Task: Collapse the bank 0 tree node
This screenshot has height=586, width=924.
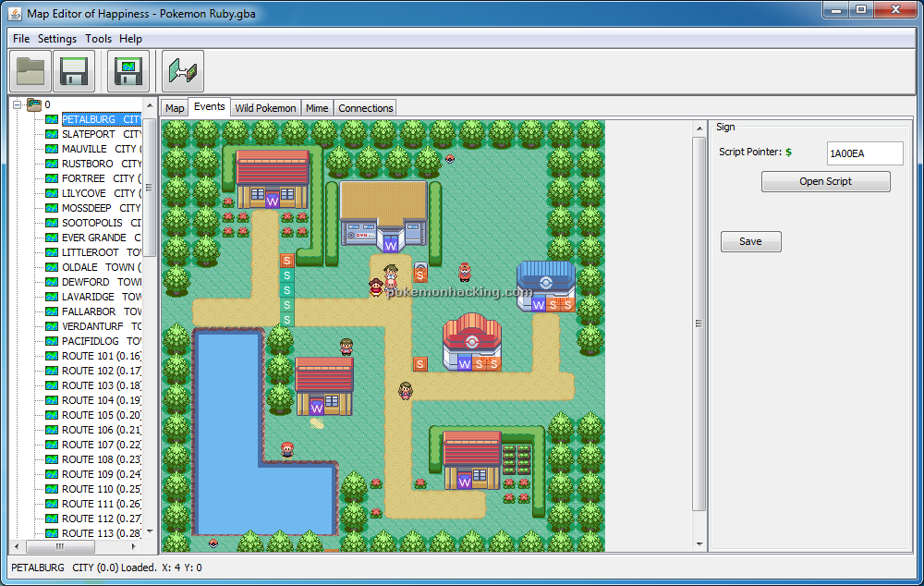Action: pos(17,105)
